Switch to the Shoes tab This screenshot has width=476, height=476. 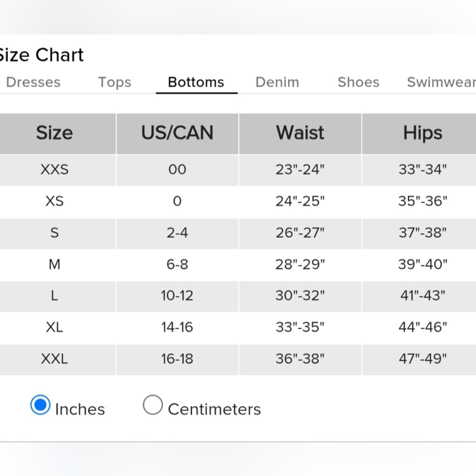pos(358,82)
